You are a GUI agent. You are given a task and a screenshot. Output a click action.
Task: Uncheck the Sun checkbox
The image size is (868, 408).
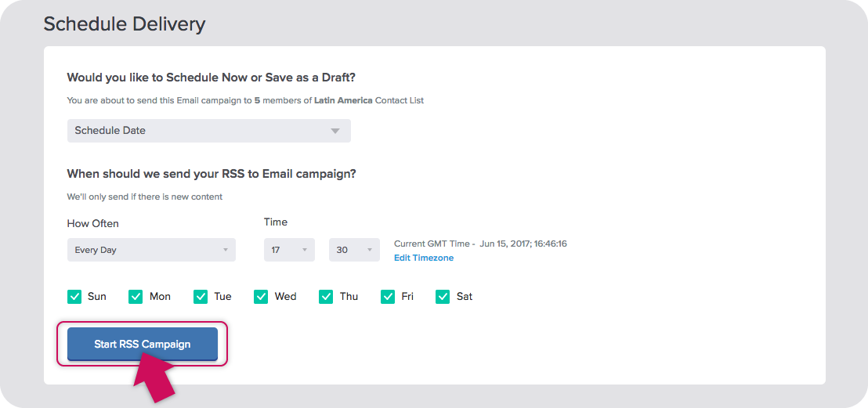click(74, 297)
